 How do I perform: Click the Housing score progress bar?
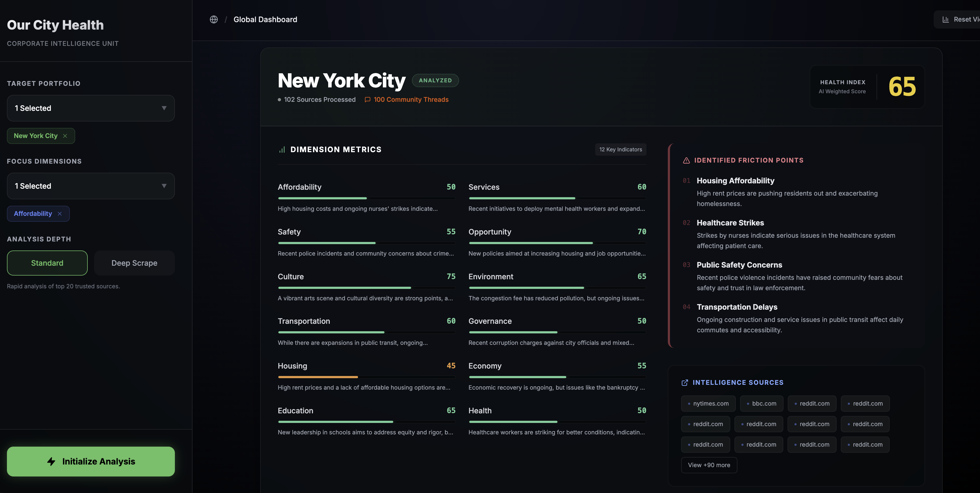tap(366, 377)
